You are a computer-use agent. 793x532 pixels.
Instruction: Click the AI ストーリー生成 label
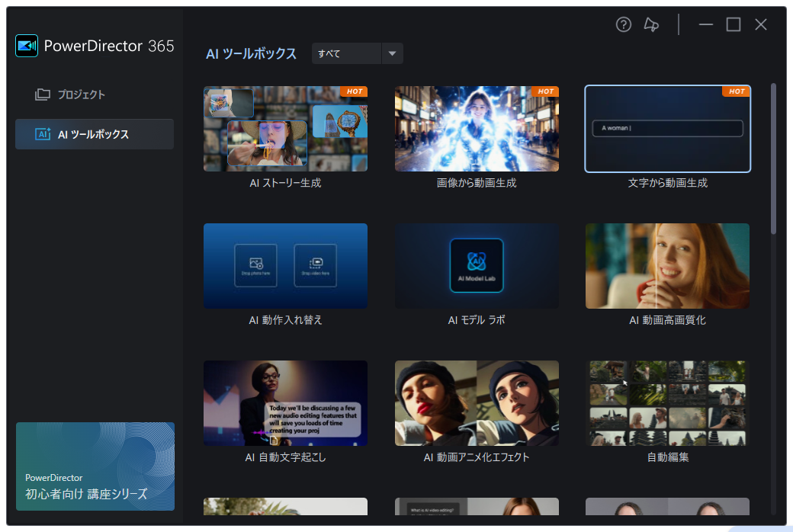coord(285,183)
